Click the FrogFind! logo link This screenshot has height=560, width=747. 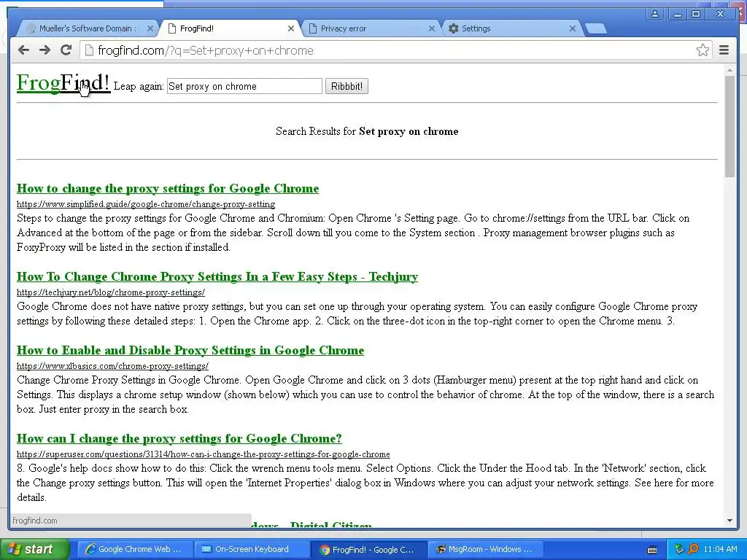[x=63, y=82]
